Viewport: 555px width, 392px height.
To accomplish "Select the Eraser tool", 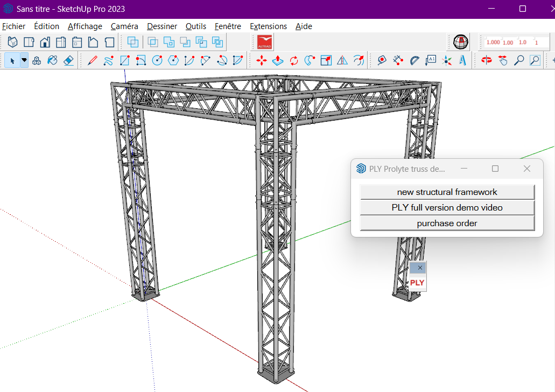I will pos(68,60).
